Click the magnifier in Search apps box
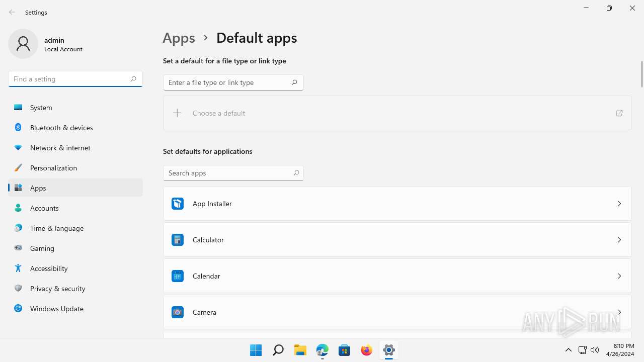The height and width of the screenshot is (362, 644). pos(296,173)
